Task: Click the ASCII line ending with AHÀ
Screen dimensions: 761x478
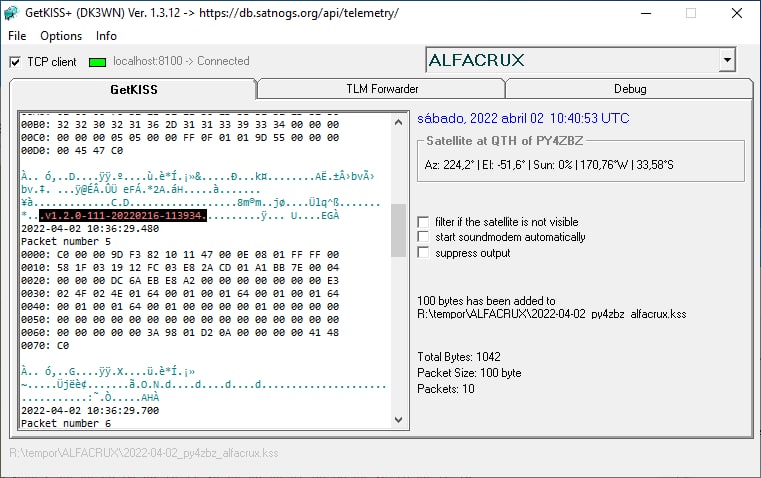Action: [x=90, y=397]
